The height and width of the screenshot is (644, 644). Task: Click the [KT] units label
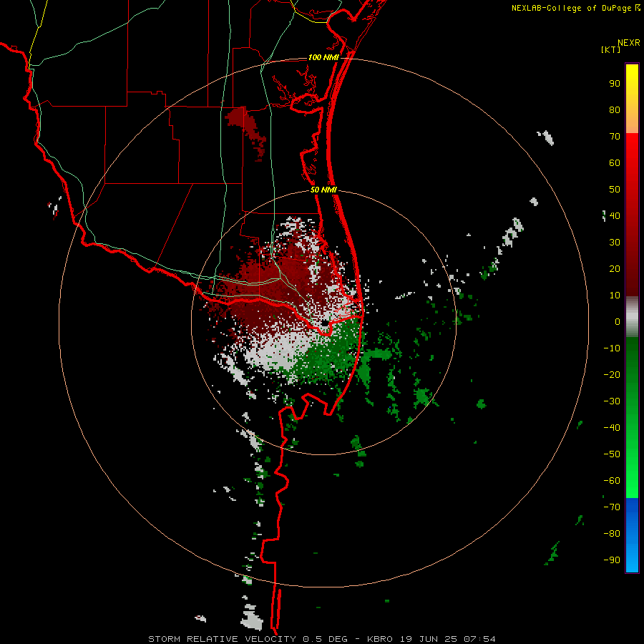click(x=611, y=49)
